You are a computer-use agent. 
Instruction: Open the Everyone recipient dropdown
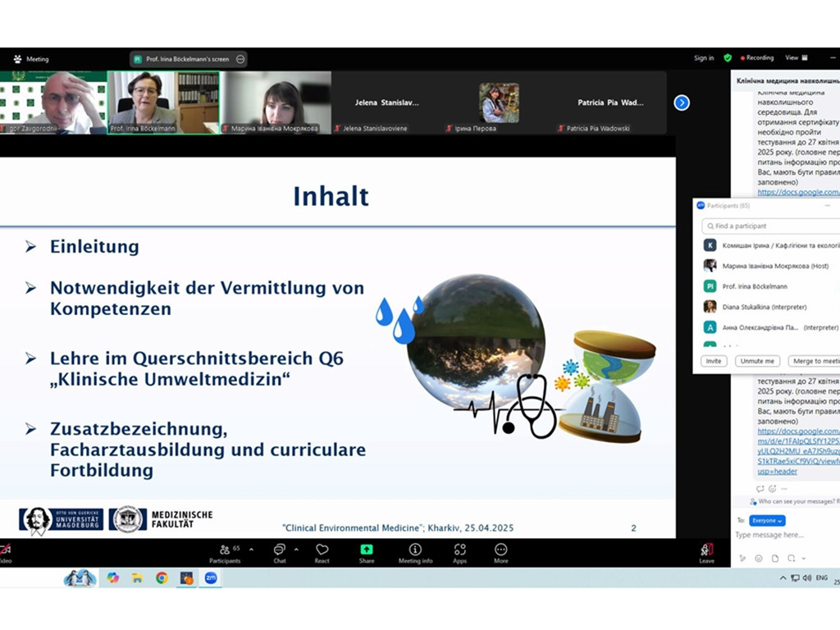coord(767,521)
